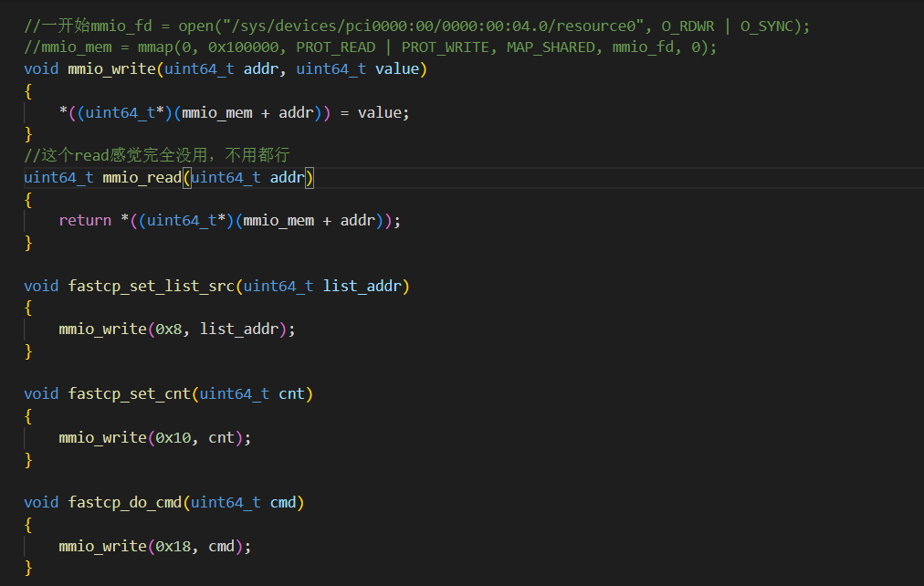Place cursor on the return keyword
Screen dimensions: 924x586
point(85,220)
